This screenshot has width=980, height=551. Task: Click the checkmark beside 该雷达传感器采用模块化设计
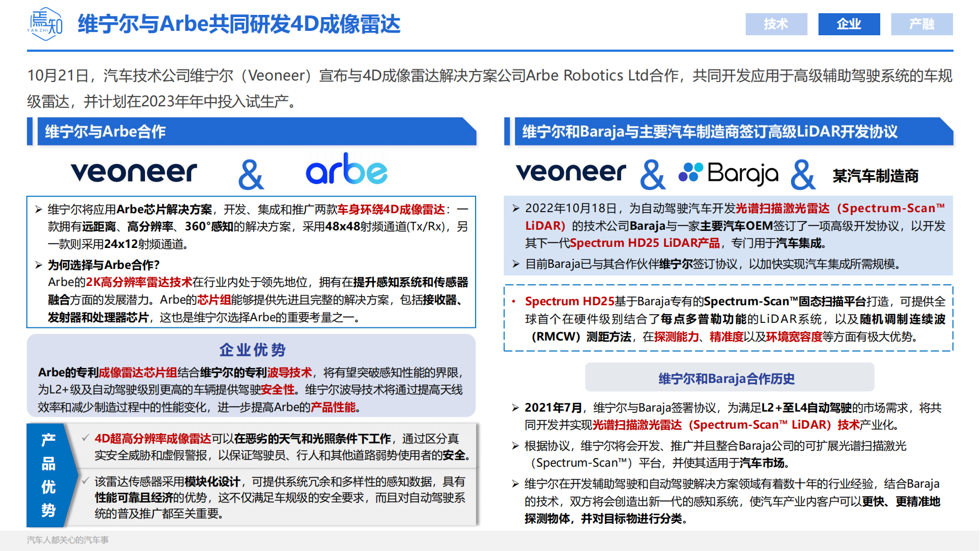[x=86, y=481]
